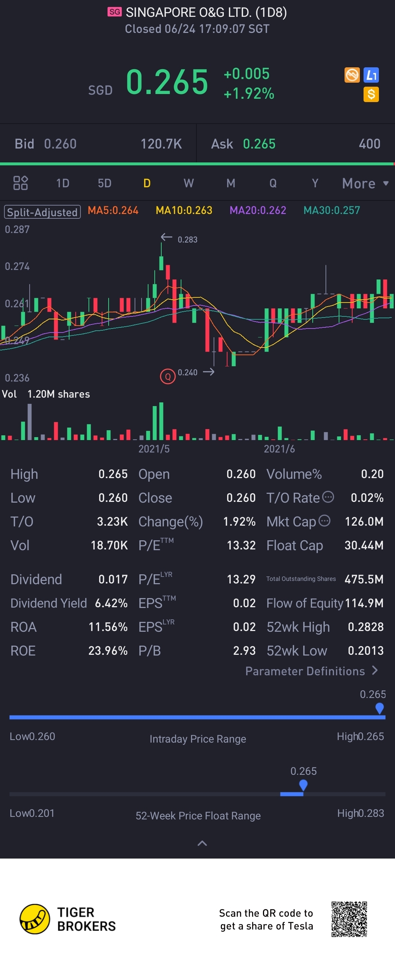
Task: Switch to the 1D chart tab
Action: [x=63, y=183]
